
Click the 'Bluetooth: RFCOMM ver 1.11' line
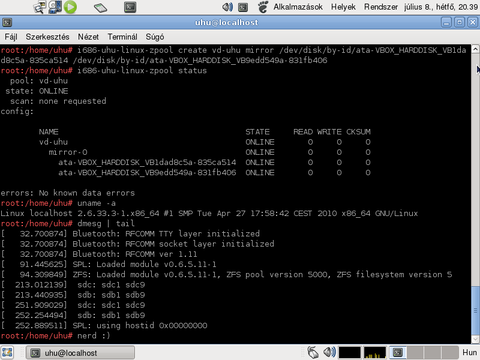pyautogui.click(x=135, y=254)
